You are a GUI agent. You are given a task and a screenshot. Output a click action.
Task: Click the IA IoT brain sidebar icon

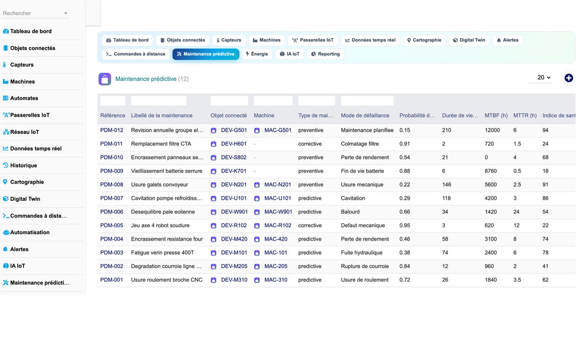pos(6,266)
